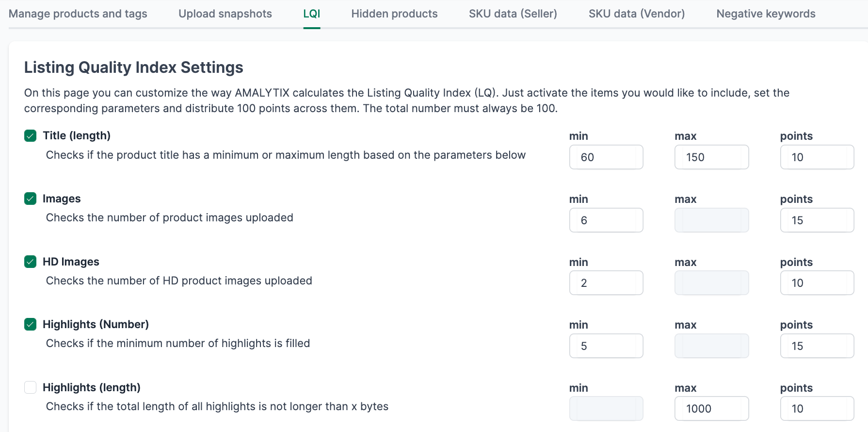Disable the Highlights (Number) check
Viewport: 868px width, 432px height.
tap(30, 324)
